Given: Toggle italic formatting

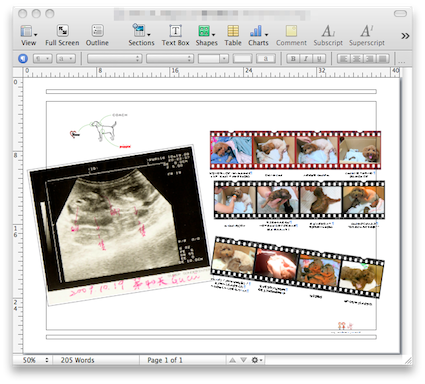Looking at the screenshot, I should [306, 59].
